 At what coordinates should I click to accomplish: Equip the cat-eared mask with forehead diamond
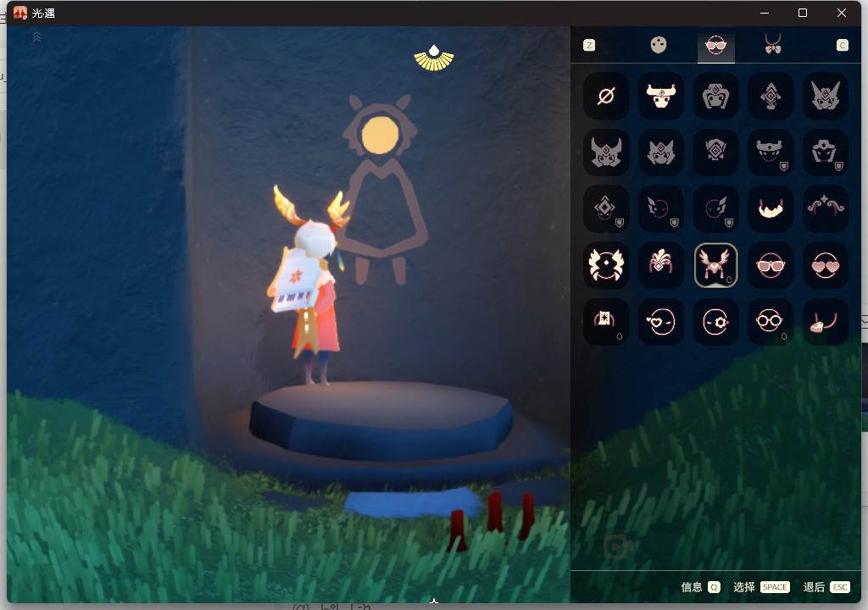661,152
